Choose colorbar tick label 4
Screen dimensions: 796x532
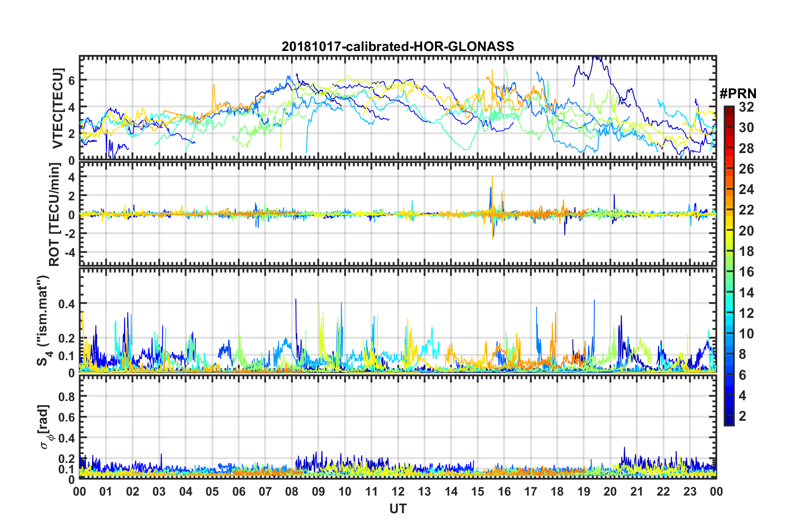(x=742, y=396)
